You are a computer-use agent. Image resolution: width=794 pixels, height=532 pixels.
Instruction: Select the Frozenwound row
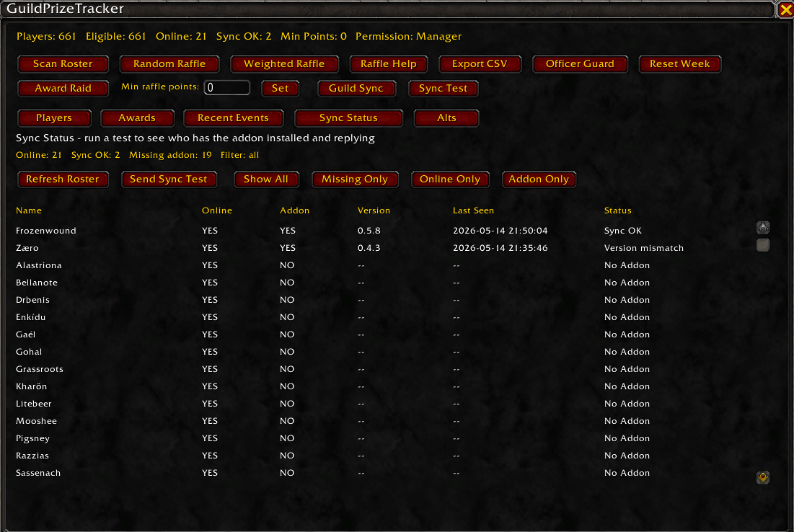[x=382, y=230]
